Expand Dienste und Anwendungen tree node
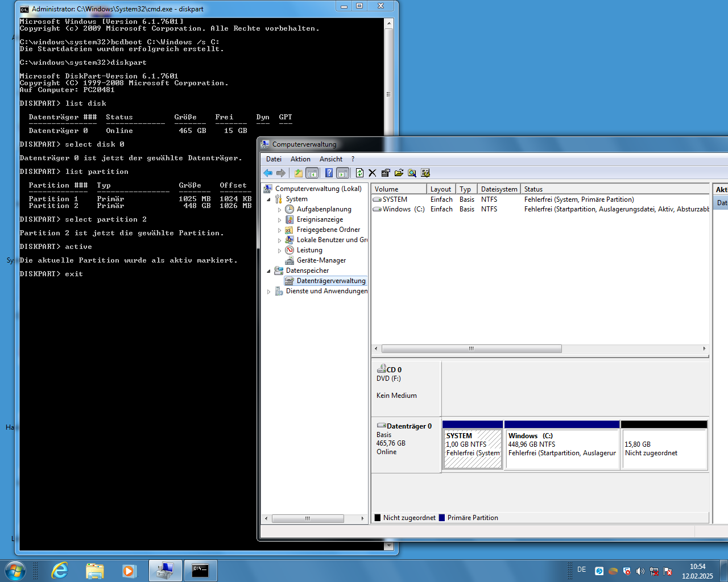The image size is (728, 582). 268,292
